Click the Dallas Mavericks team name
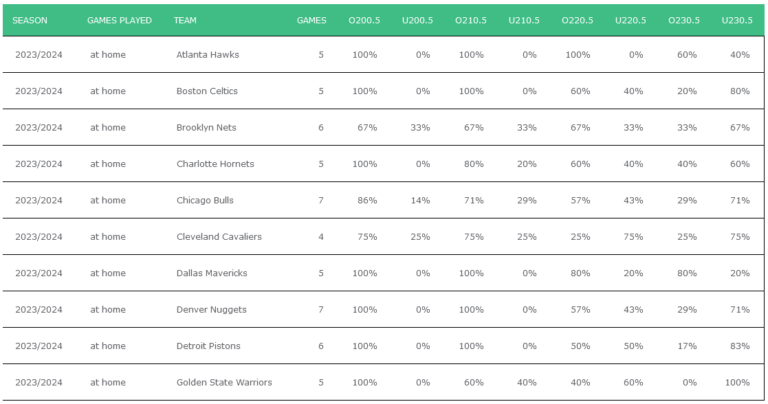The width and height of the screenshot is (768, 404). coord(212,273)
